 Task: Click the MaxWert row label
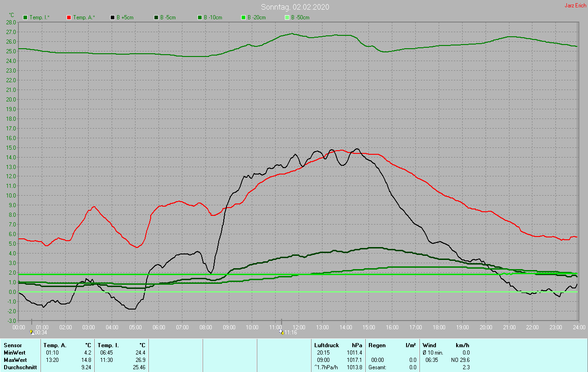(15, 360)
